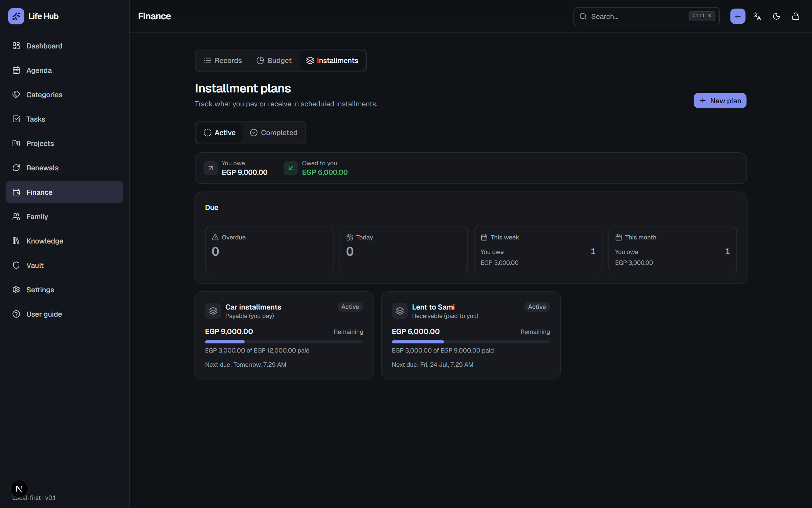
Task: Open the Lent to Sami plan title
Action: click(433, 307)
